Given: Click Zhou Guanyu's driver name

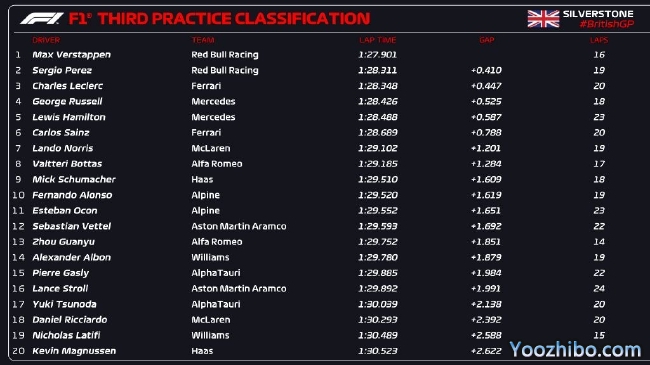Looking at the screenshot, I should pos(63,242).
